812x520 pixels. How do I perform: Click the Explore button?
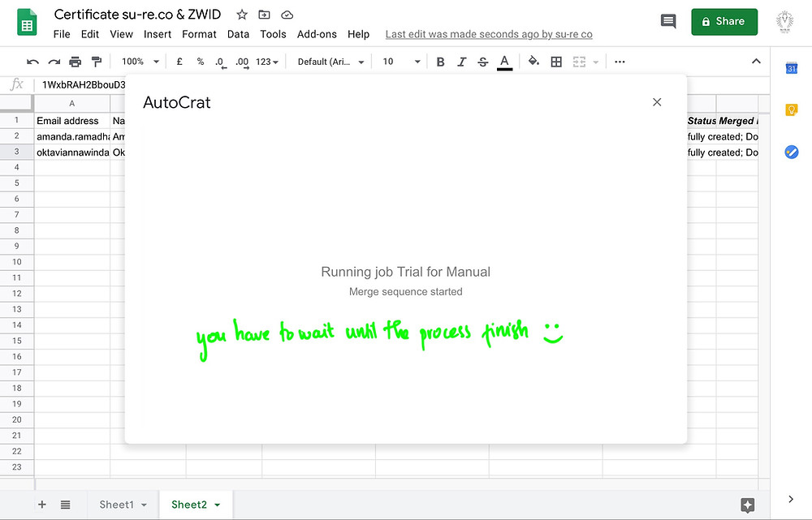747,505
